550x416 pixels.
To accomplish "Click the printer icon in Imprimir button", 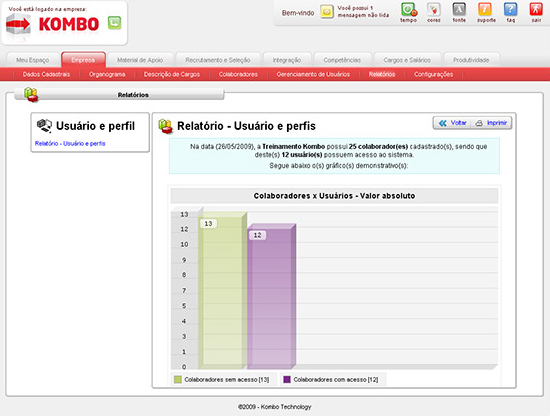I will 479,123.
